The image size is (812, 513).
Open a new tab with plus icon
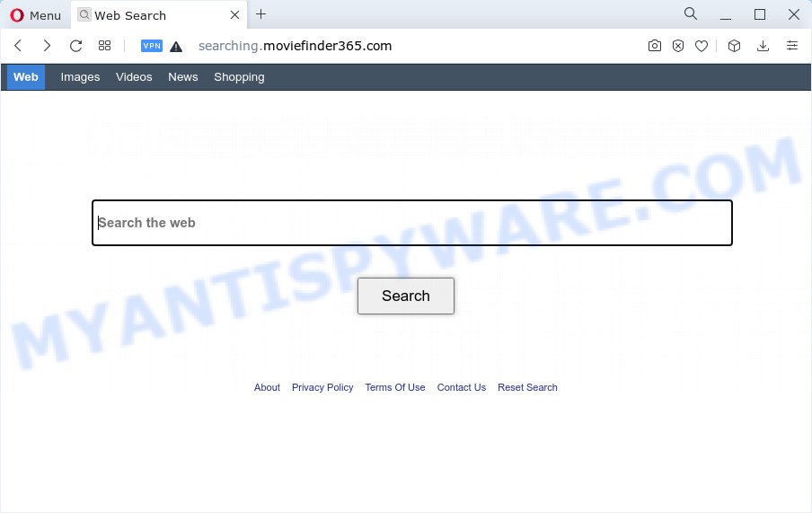pyautogui.click(x=261, y=14)
